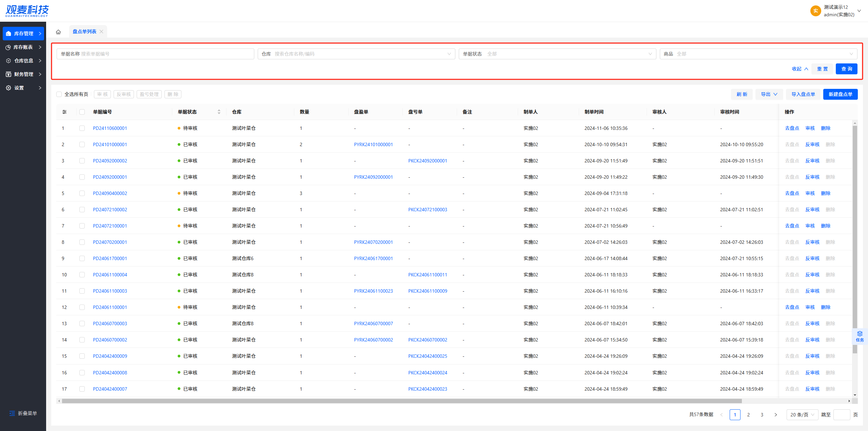The height and width of the screenshot is (431, 868).
Task: Click the home icon tab
Action: [58, 32]
